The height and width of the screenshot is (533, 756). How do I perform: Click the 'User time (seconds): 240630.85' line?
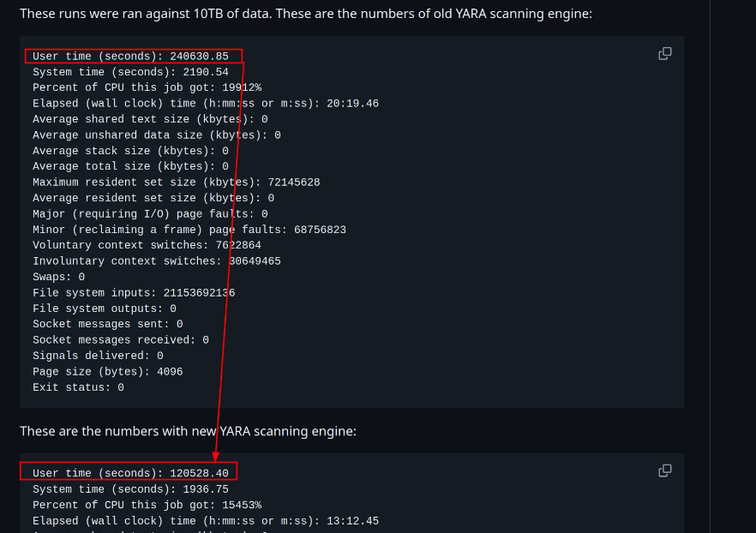point(130,57)
